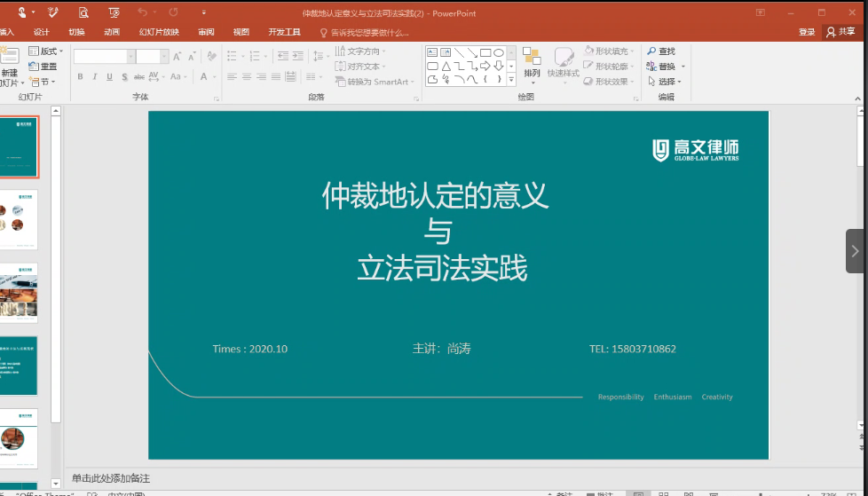Open the Transitions (切换) ribbon tab
Screen dimensions: 868x496
click(76, 32)
